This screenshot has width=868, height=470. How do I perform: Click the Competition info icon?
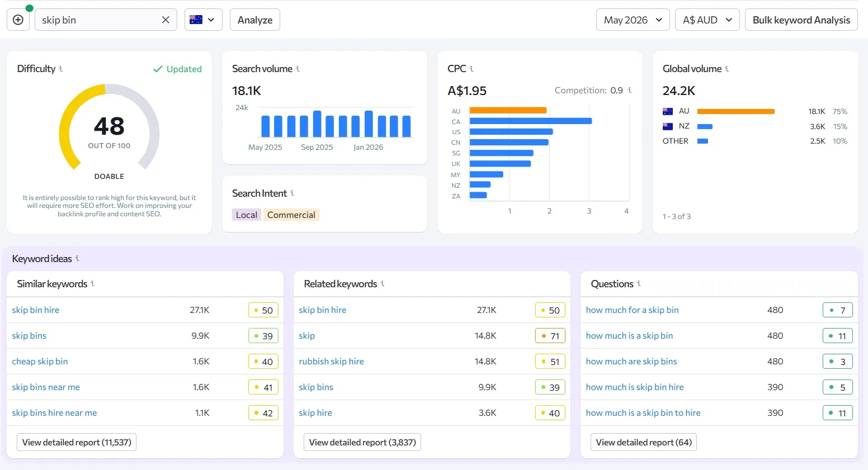(x=630, y=90)
